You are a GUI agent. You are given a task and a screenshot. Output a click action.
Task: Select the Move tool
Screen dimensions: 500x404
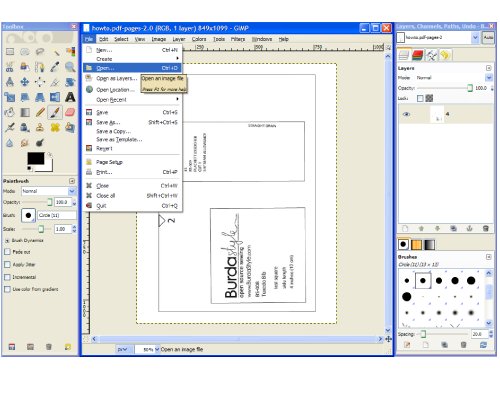25,82
